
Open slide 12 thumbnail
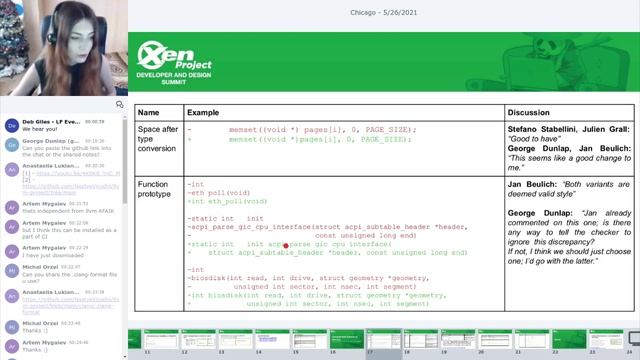pos(198,339)
